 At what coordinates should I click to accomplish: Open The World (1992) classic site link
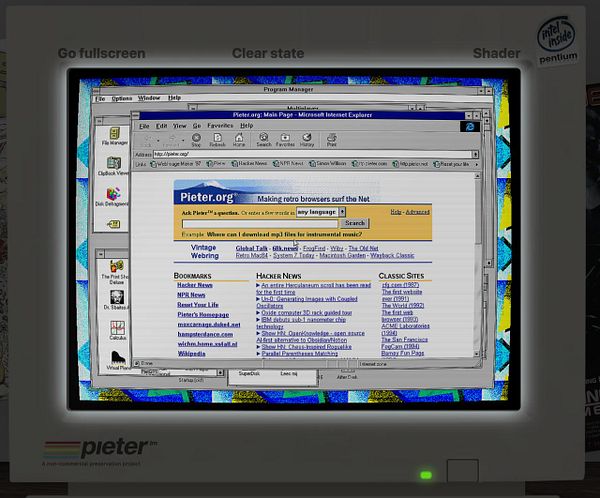click(x=403, y=305)
